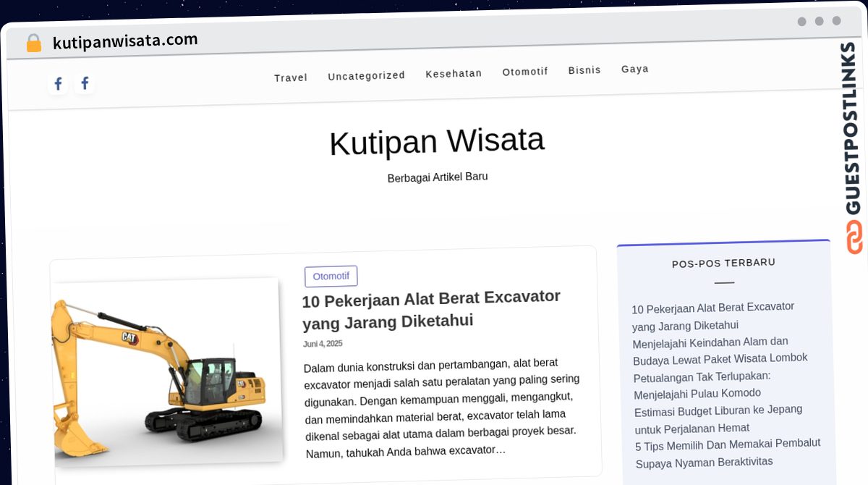Open the 5 Tips Memilih Pembalut post
The width and height of the screenshot is (868, 485).
tap(727, 453)
